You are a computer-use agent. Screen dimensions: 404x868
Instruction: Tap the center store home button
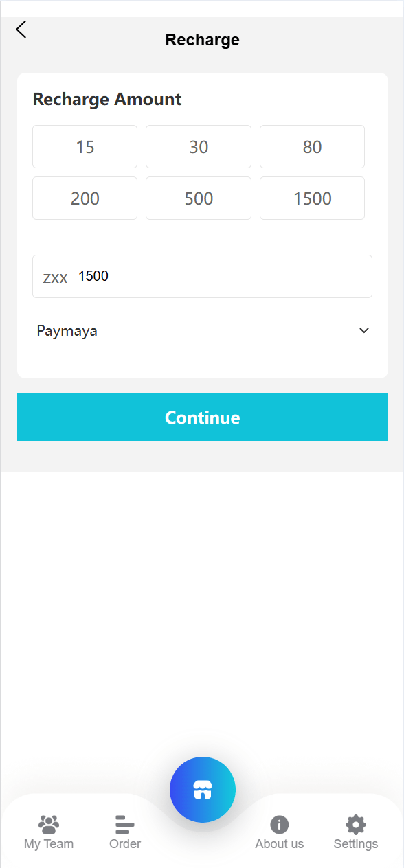(x=203, y=790)
